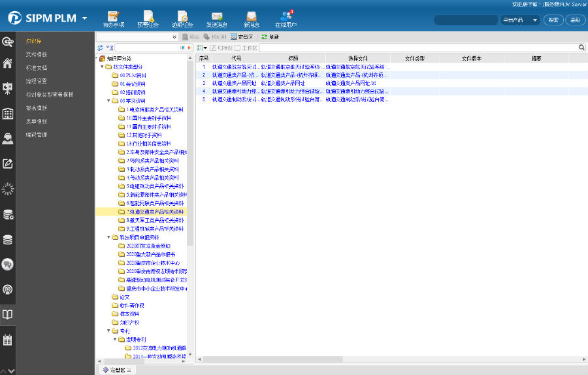Select 标准文档 in the left menu

[x=37, y=68]
